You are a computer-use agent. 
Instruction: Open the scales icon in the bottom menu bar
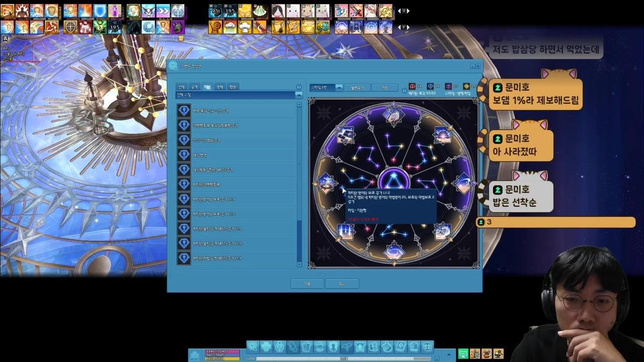(428, 346)
